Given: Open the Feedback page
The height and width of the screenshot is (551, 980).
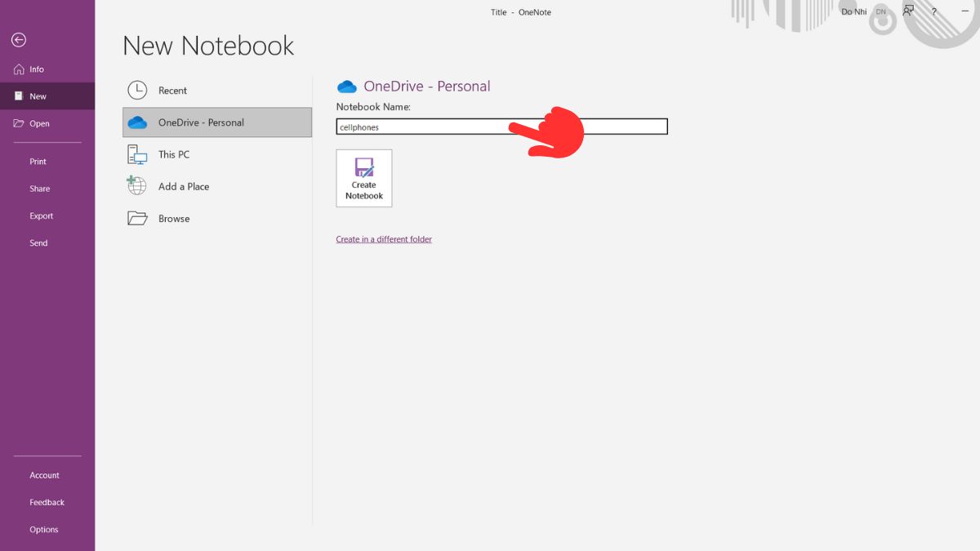Looking at the screenshot, I should click(47, 503).
